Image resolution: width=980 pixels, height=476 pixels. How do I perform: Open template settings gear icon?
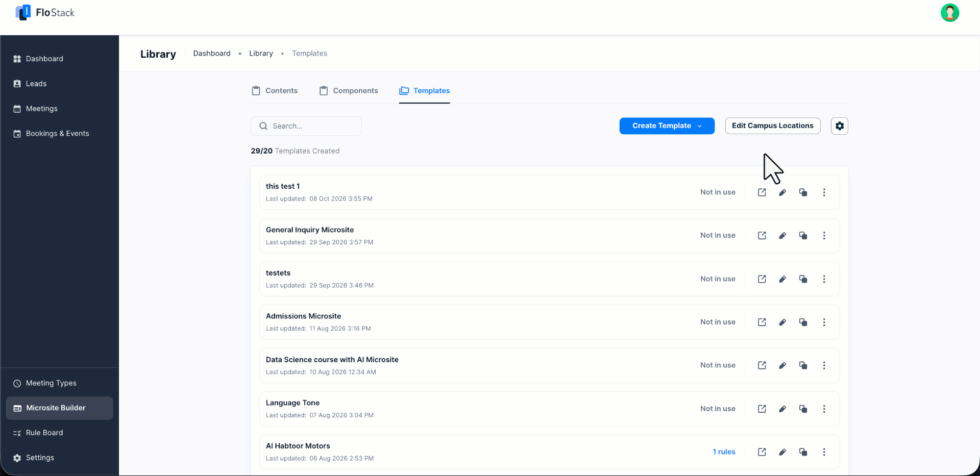click(840, 126)
